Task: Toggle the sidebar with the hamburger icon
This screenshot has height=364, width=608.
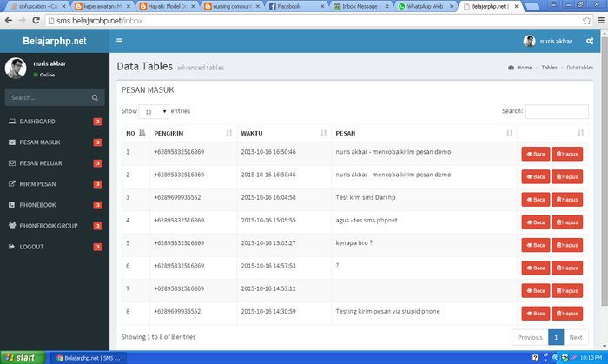Action: tap(120, 41)
